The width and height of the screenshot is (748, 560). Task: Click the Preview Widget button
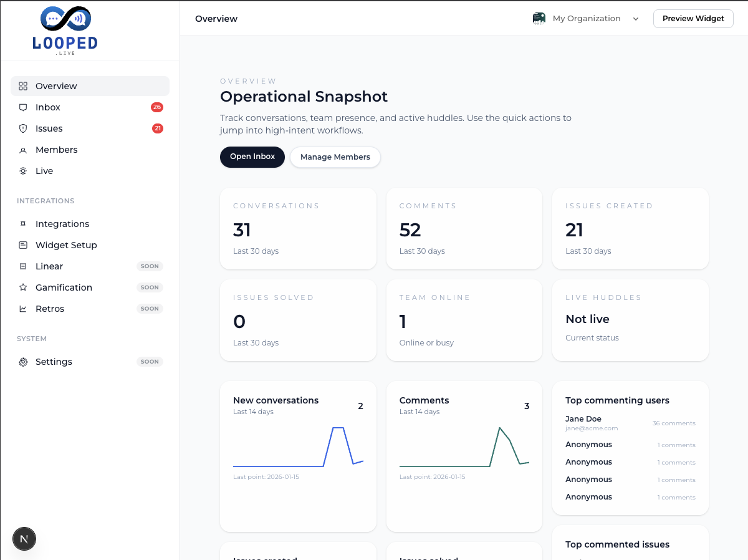pos(693,19)
